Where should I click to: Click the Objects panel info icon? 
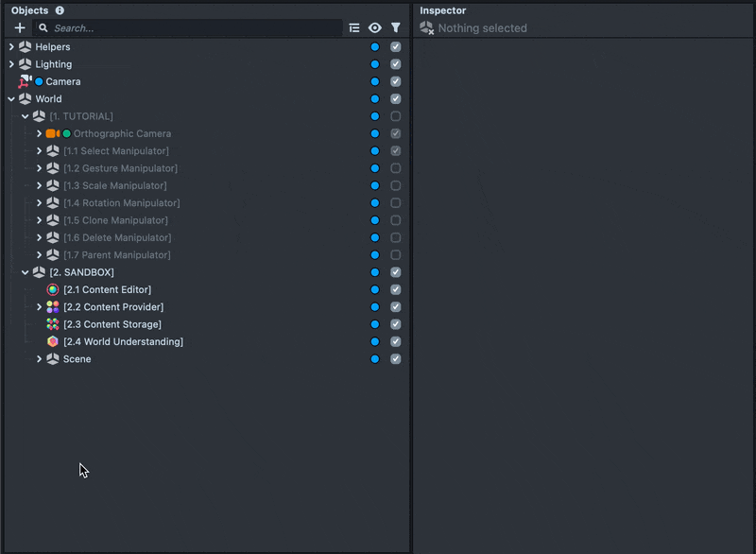click(60, 10)
